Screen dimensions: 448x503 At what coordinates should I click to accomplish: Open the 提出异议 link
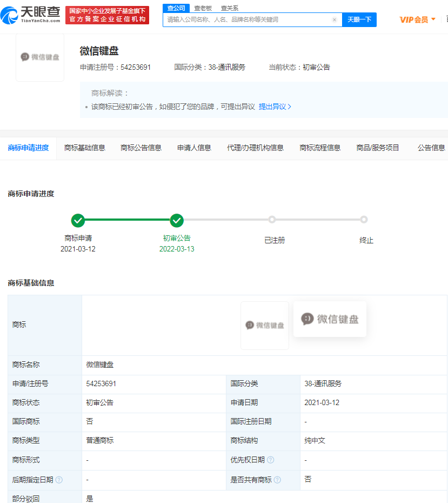tap(275, 107)
